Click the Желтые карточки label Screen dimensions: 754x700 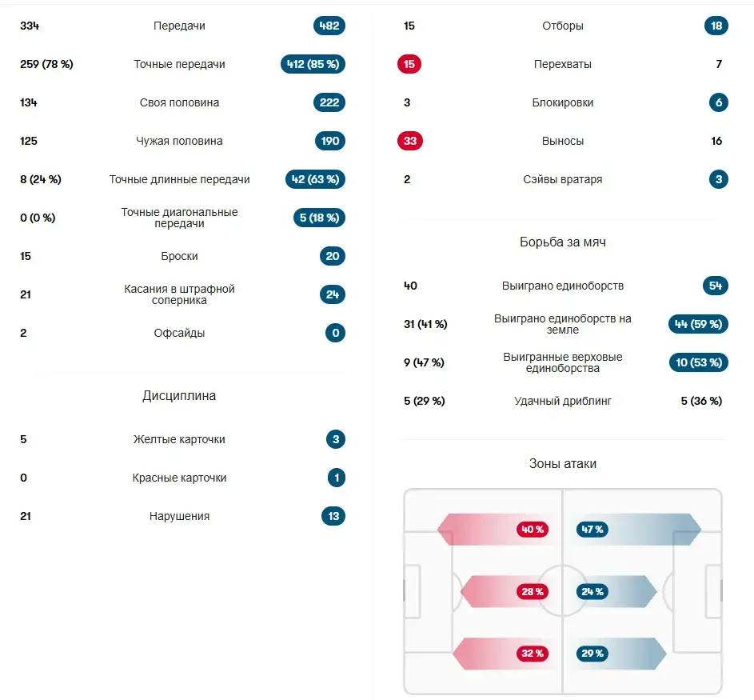point(179,439)
